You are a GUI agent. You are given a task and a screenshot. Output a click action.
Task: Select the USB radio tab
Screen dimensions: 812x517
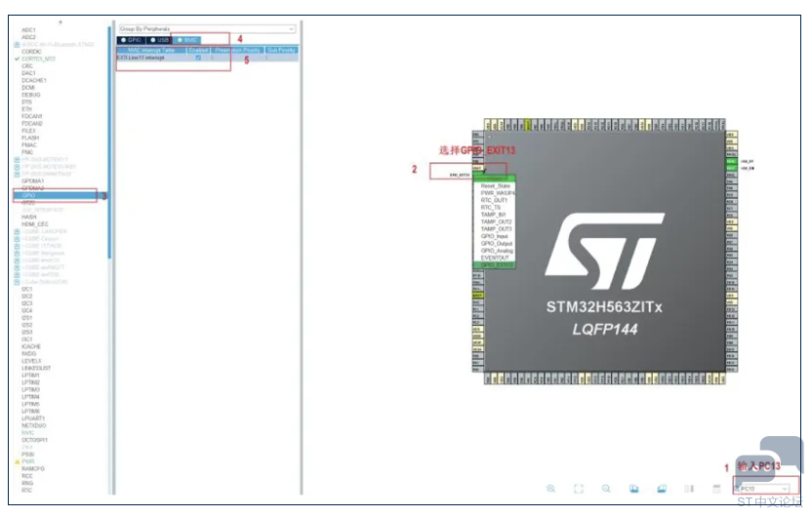[159, 40]
